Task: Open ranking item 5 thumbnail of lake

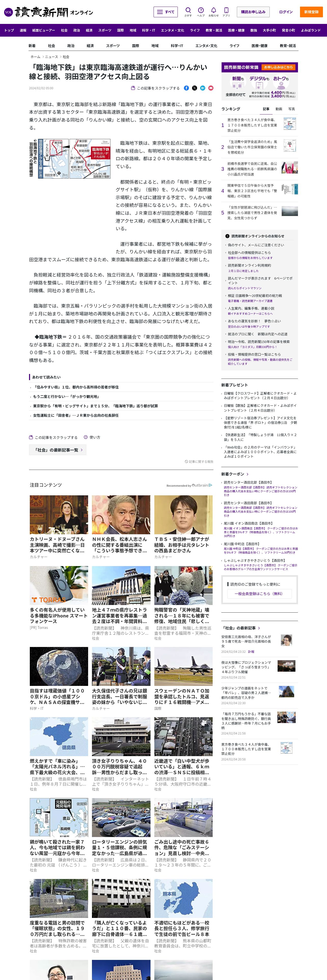Action: pos(289,211)
